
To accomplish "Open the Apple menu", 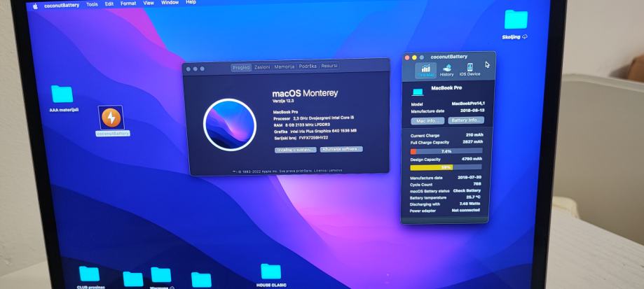I will coord(35,6).
